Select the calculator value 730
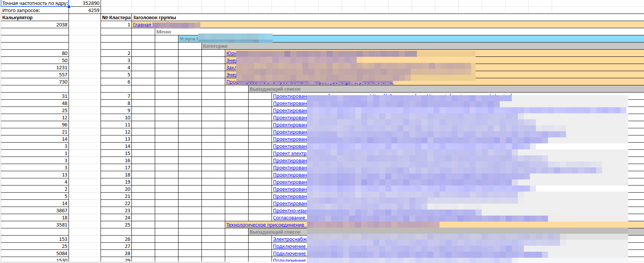The image size is (644, 263). [x=35, y=82]
